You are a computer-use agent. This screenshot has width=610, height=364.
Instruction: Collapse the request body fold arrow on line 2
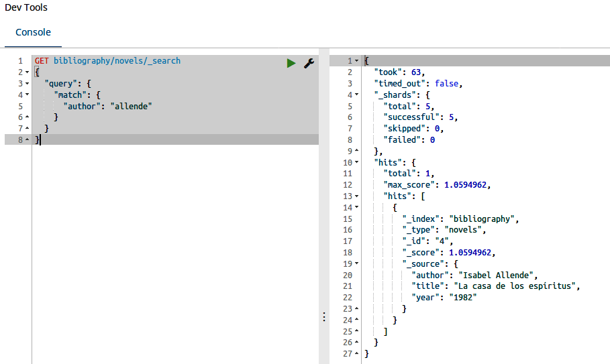click(27, 72)
